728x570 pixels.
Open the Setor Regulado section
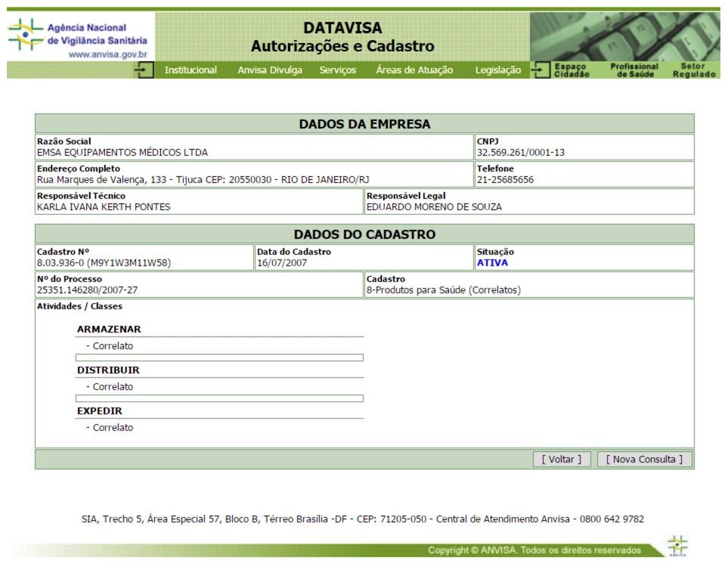pos(694,70)
